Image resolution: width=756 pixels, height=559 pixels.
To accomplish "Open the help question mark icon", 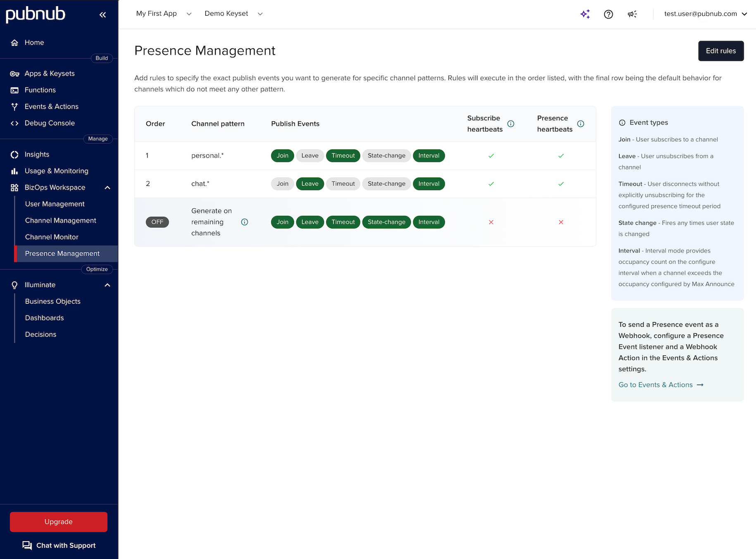I will (x=608, y=14).
